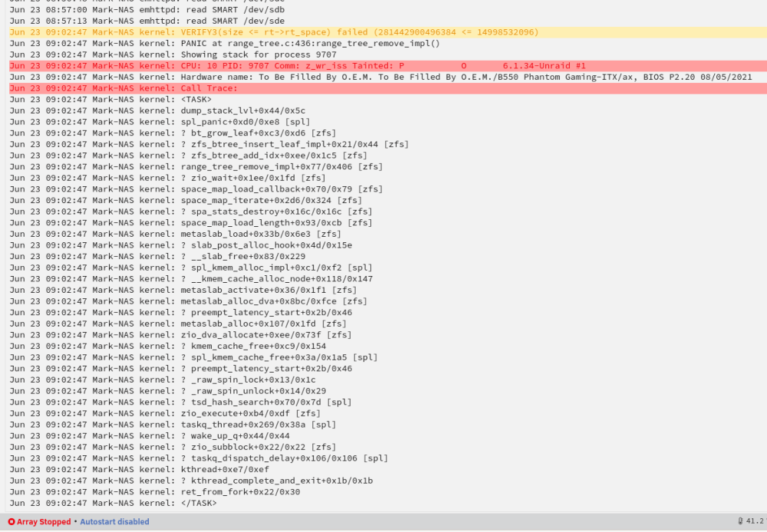Click the red Array Stopped status icon
Screen dimensions: 767x532
(x=12, y=522)
